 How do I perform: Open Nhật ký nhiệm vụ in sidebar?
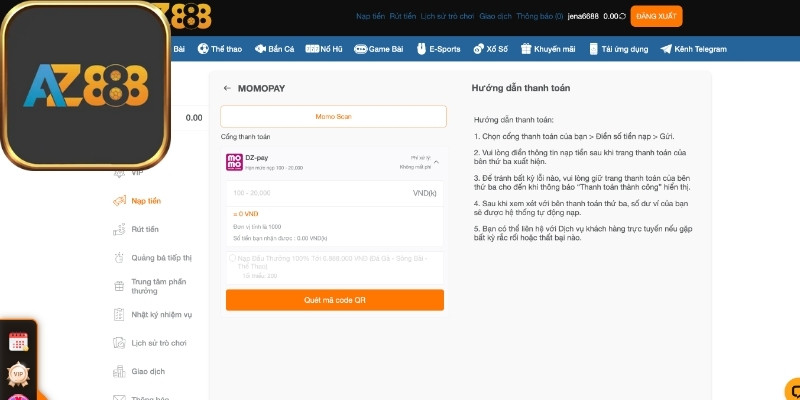tap(162, 314)
